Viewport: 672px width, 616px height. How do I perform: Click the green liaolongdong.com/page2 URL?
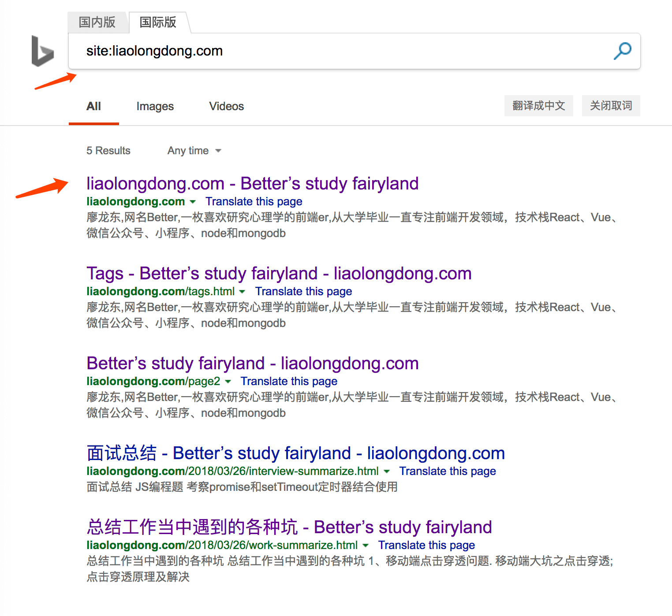click(153, 381)
